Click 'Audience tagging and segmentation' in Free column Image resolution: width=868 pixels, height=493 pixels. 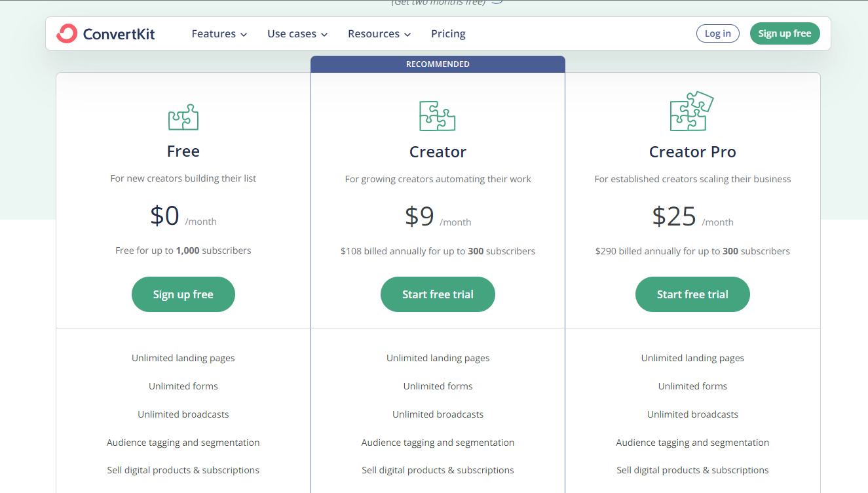183,443
